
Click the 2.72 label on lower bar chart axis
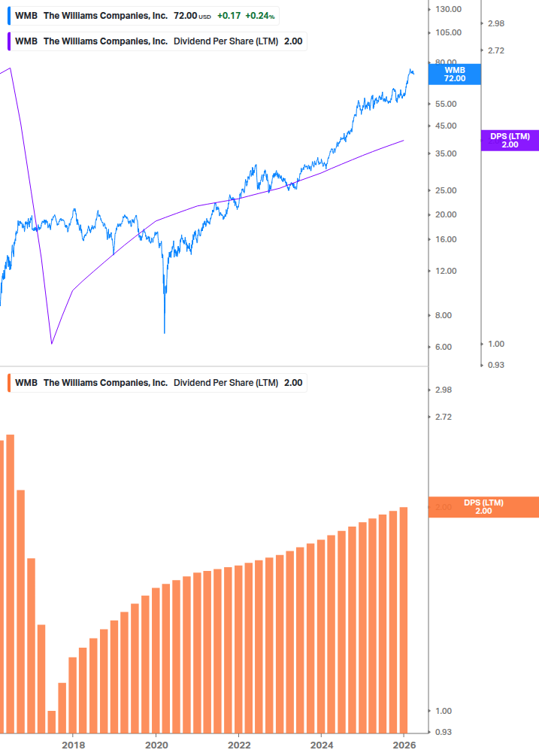443,417
